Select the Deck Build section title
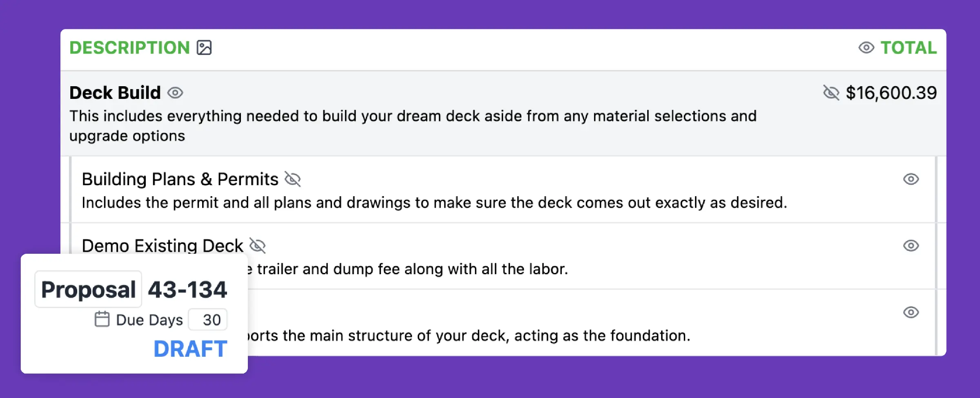The height and width of the screenshot is (398, 980). [115, 93]
